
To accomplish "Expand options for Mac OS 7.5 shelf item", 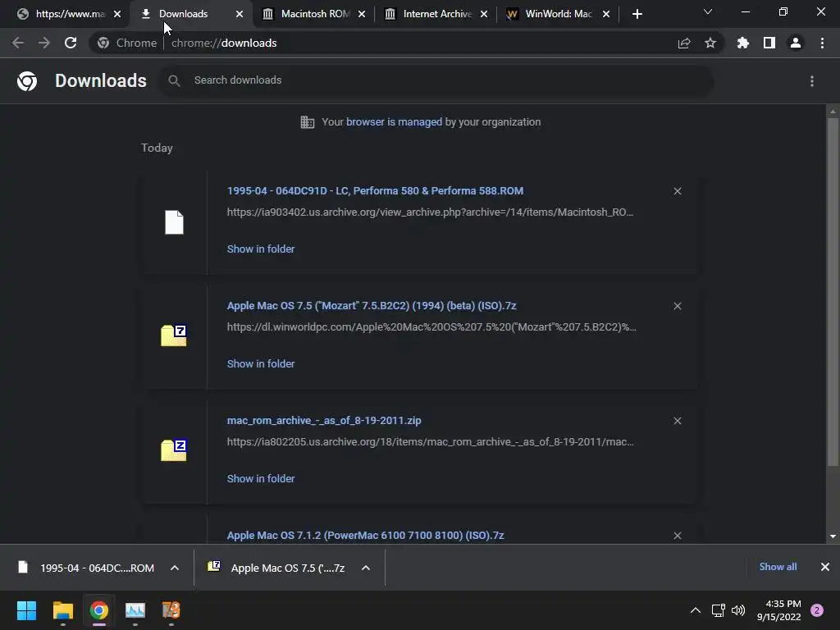I will 366,568.
